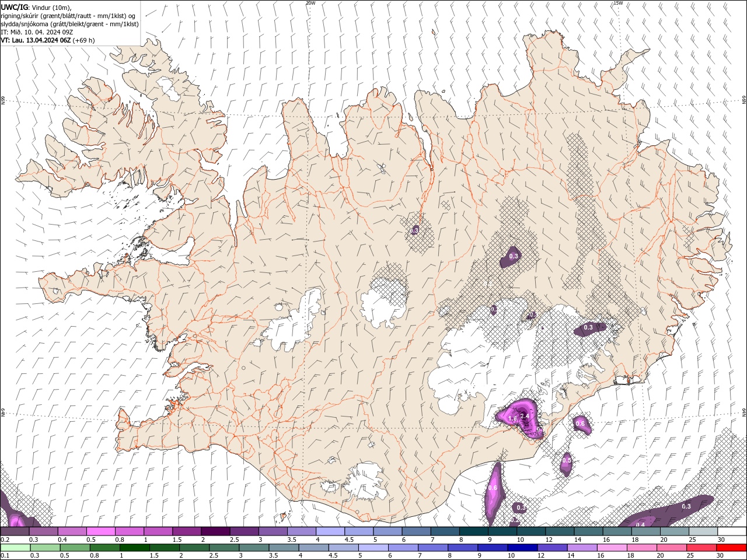The image size is (747, 560).
Task: Click the '15W' longitude label at top
Action: pyautogui.click(x=618, y=3)
